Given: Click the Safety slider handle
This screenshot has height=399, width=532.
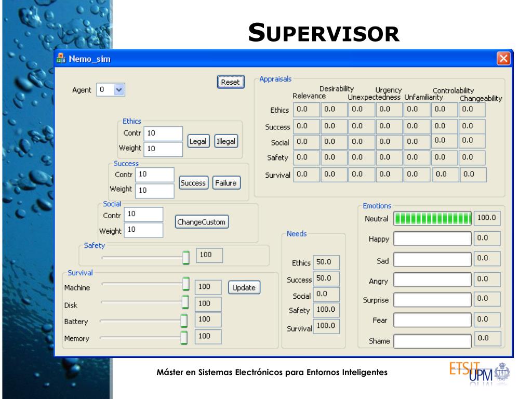Looking at the screenshot, I should [185, 258].
